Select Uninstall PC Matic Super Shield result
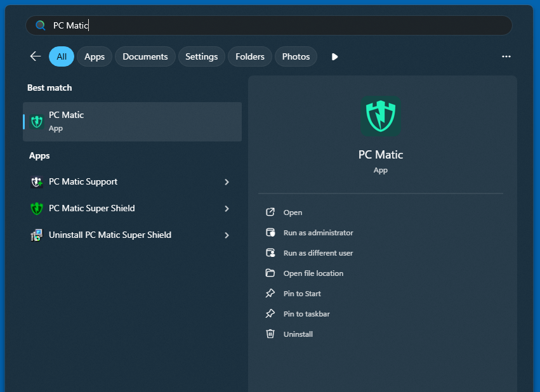This screenshot has width=540, height=392. tap(132, 235)
